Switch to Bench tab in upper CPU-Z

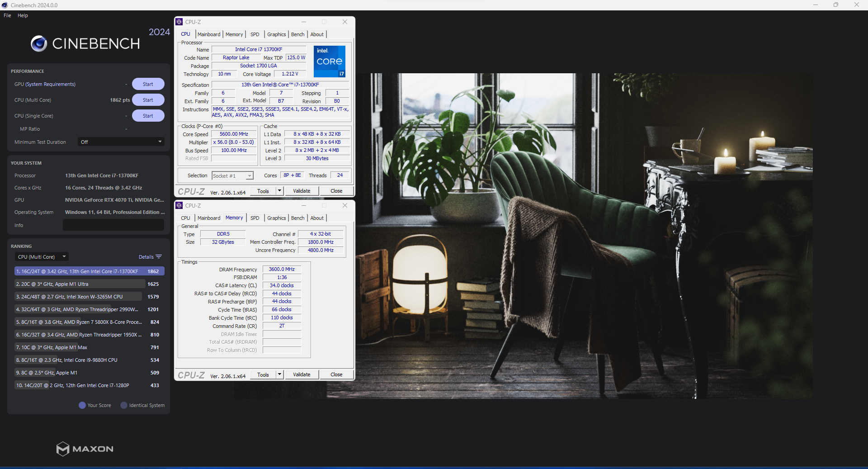[x=297, y=34]
